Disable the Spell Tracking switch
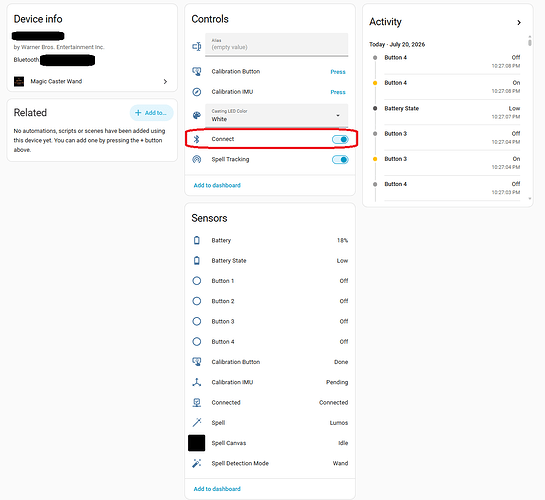545x500 pixels. [340, 160]
